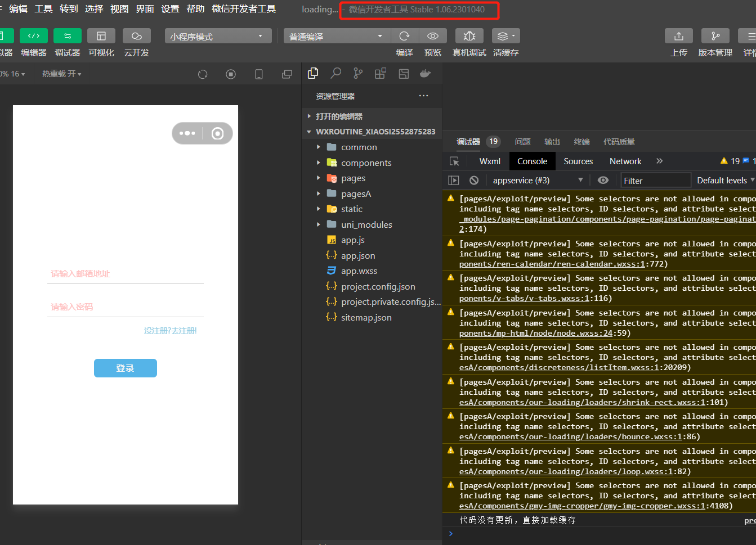Open the mini program mode dropdown
The image size is (756, 545).
pyautogui.click(x=218, y=36)
